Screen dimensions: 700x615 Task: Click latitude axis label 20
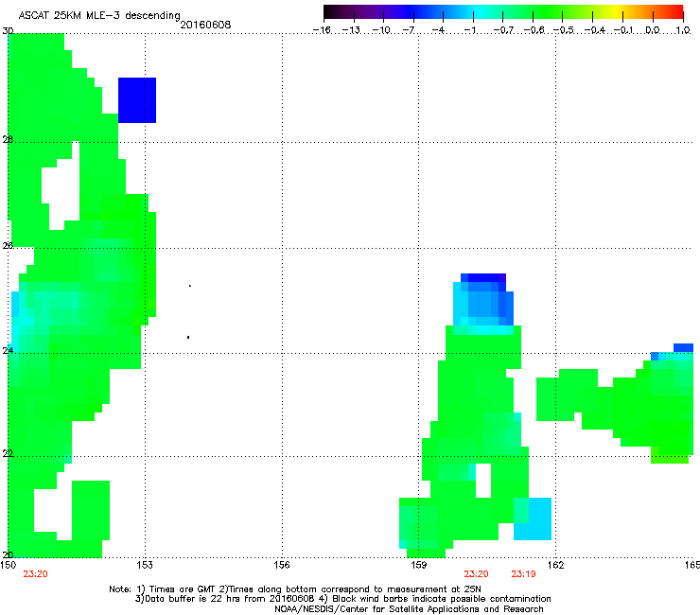pyautogui.click(x=8, y=555)
